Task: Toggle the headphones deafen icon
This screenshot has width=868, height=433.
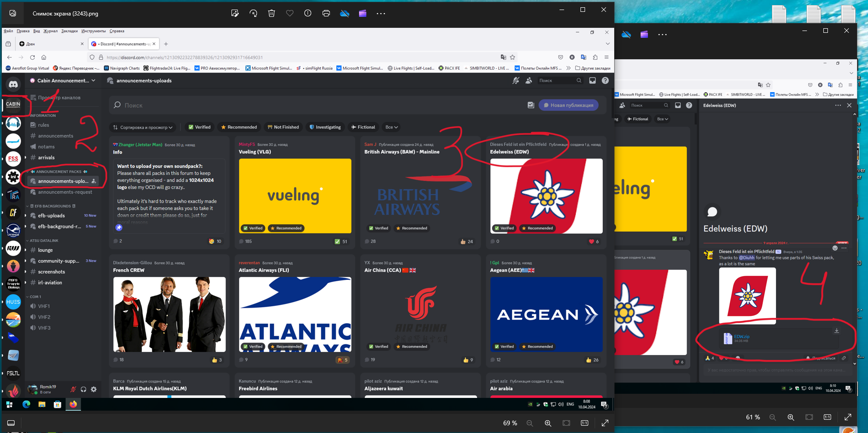Action: pos(83,389)
